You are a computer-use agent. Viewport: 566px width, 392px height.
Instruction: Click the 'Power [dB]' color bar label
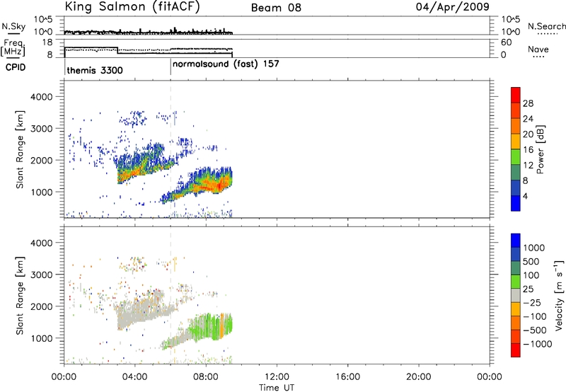pos(540,149)
